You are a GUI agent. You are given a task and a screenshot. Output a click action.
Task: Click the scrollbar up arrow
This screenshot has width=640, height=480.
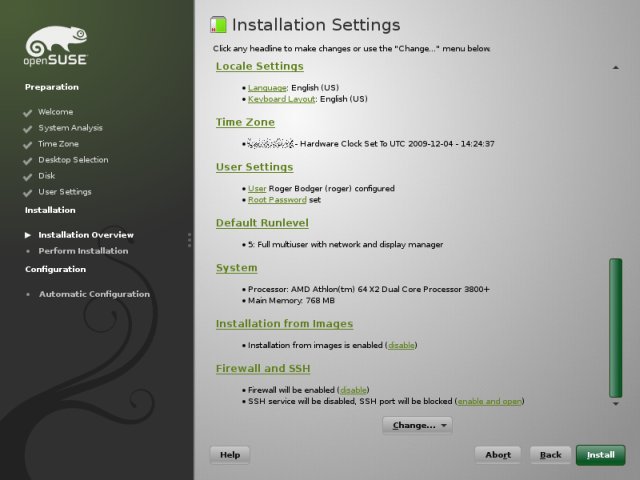pos(616,67)
